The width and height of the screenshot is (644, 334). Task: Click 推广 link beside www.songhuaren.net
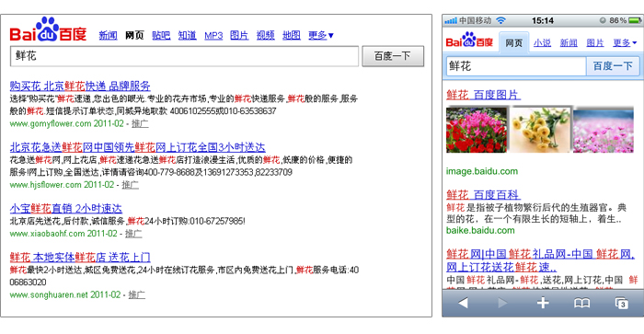(137, 295)
